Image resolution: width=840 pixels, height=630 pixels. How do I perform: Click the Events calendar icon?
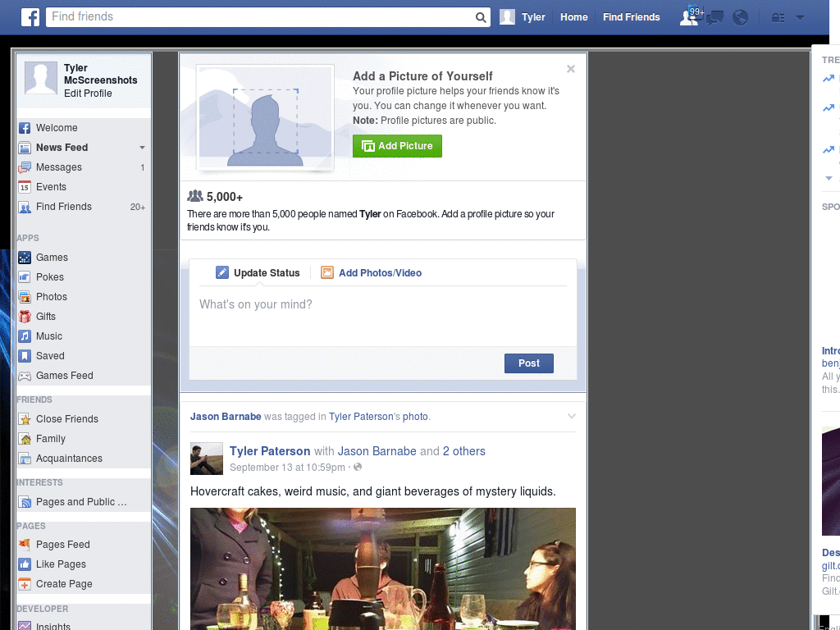point(25,187)
